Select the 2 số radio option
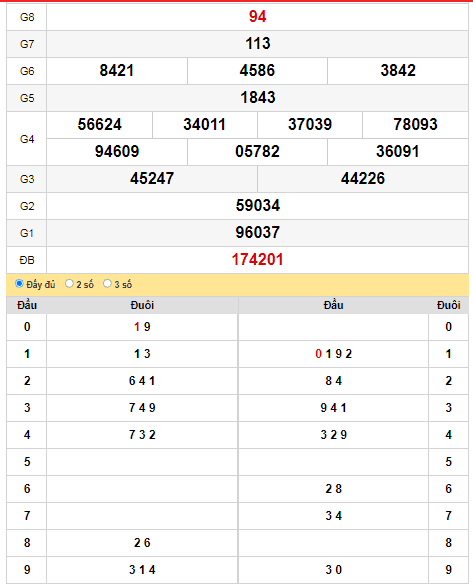Image resolution: width=473 pixels, height=584 pixels. click(69, 284)
